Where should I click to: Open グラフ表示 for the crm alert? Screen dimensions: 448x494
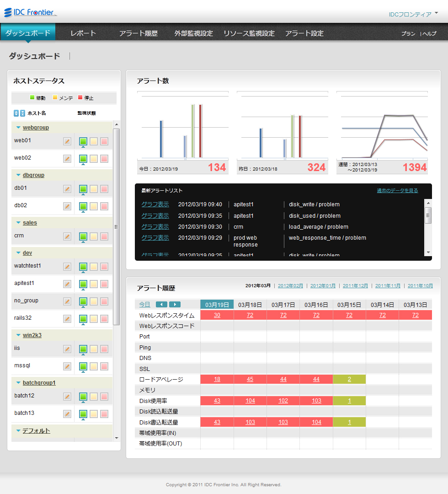click(x=155, y=227)
